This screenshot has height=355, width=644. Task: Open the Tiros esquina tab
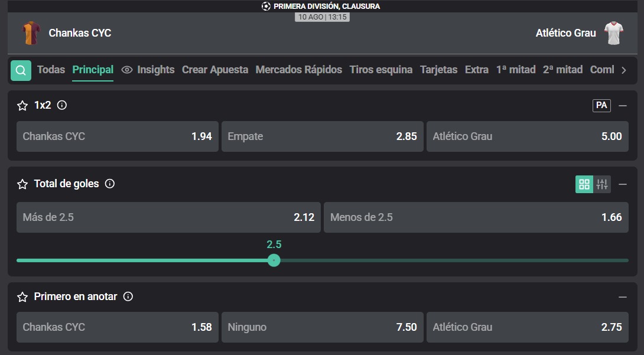coord(380,70)
